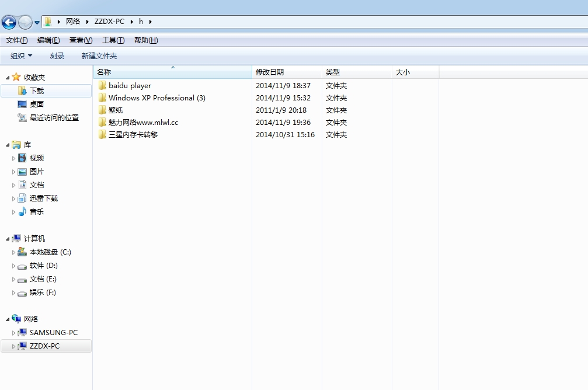Select the 图片 library icon
The image size is (588, 390).
point(22,172)
